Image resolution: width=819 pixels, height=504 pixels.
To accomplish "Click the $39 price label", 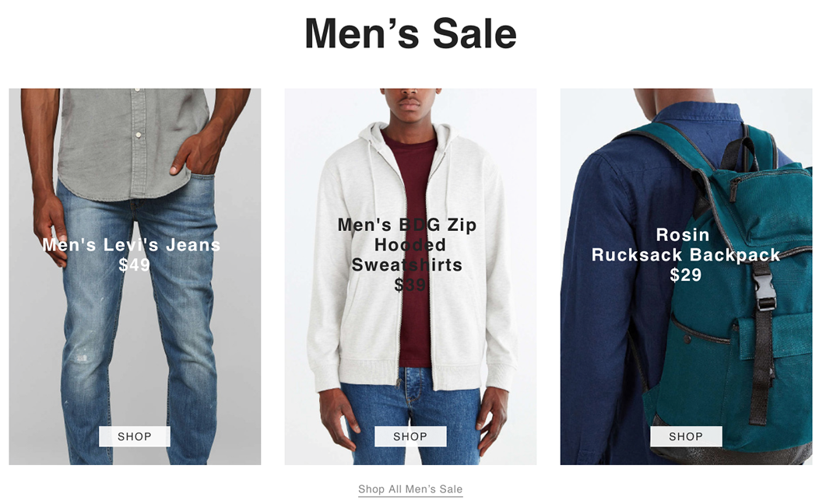I will point(410,285).
